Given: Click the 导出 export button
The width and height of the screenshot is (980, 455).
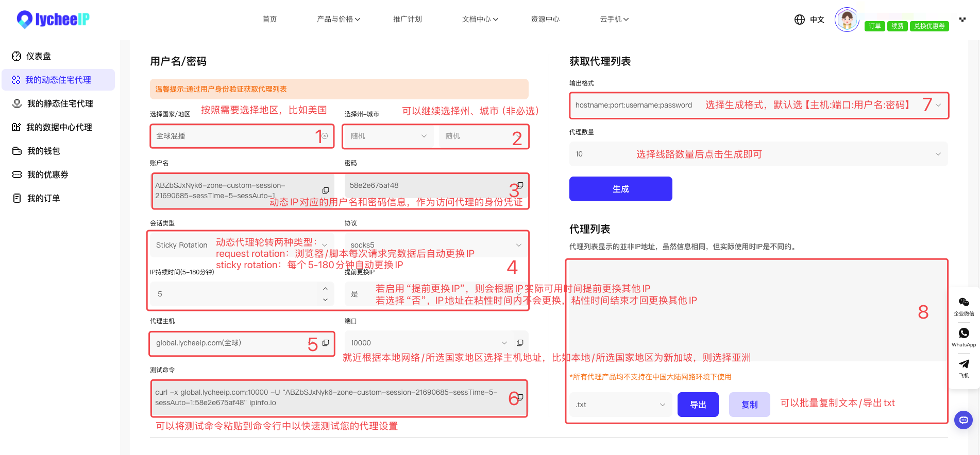Looking at the screenshot, I should point(698,405).
